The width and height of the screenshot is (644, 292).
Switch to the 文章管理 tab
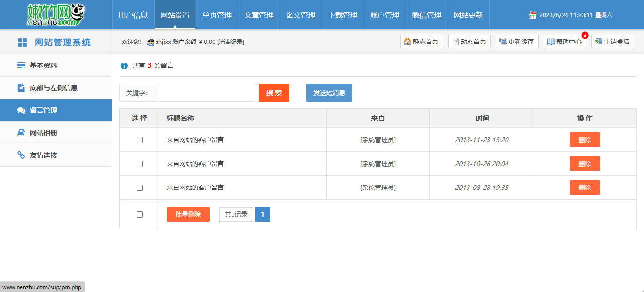[x=258, y=15]
